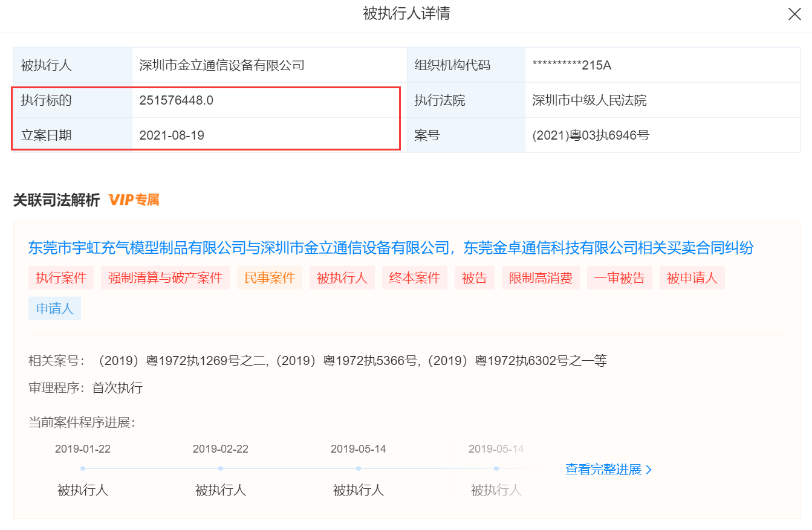Click the 被执行人详情 dialog title
Viewport: 812px width, 530px height.
[x=406, y=13]
